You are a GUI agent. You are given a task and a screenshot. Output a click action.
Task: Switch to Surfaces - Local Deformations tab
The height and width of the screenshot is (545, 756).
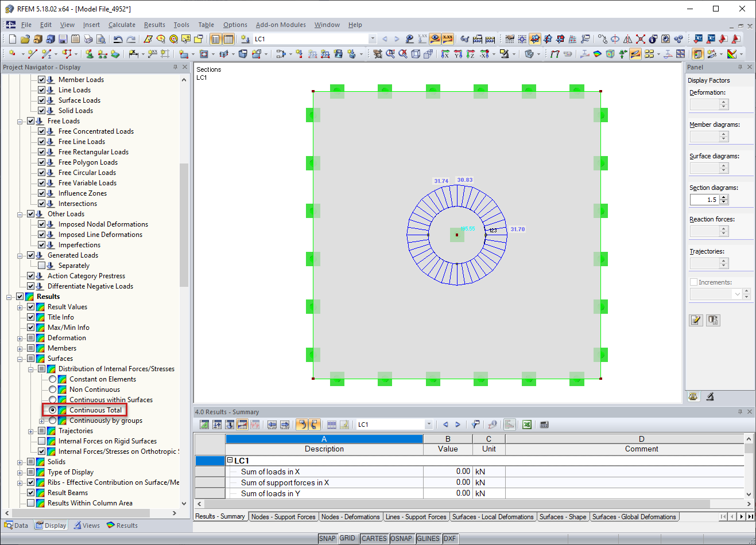493,517
